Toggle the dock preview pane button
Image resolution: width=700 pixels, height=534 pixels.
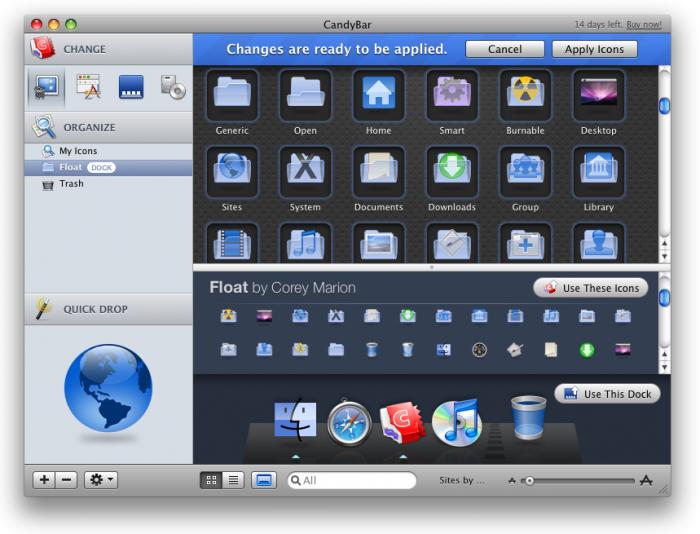point(264,480)
